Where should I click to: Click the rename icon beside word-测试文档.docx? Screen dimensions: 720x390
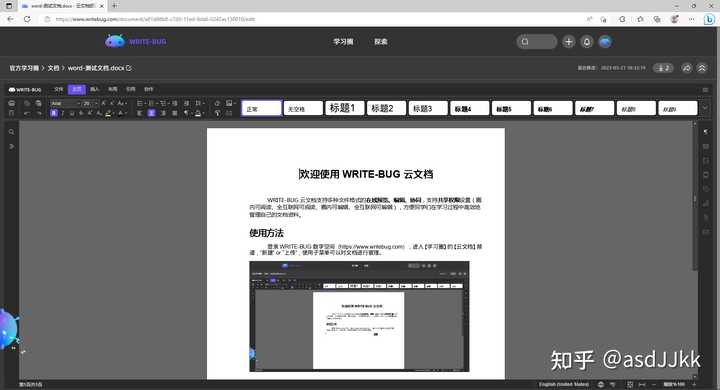[x=129, y=68]
